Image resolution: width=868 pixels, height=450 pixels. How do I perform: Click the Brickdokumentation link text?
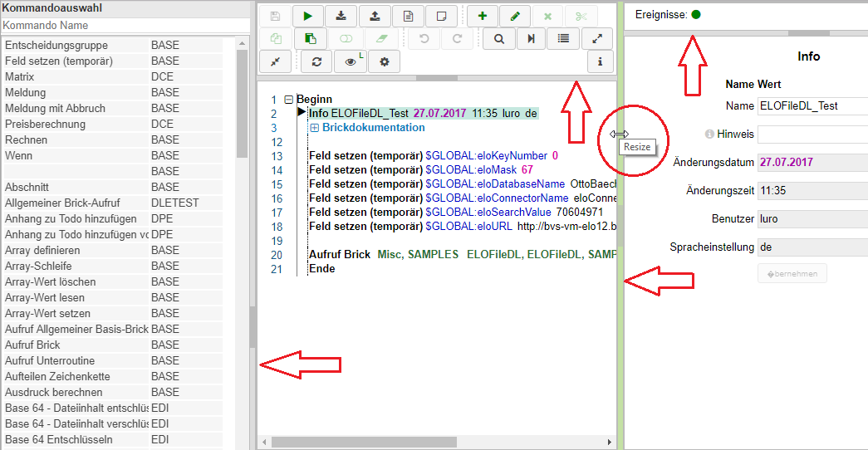click(373, 128)
